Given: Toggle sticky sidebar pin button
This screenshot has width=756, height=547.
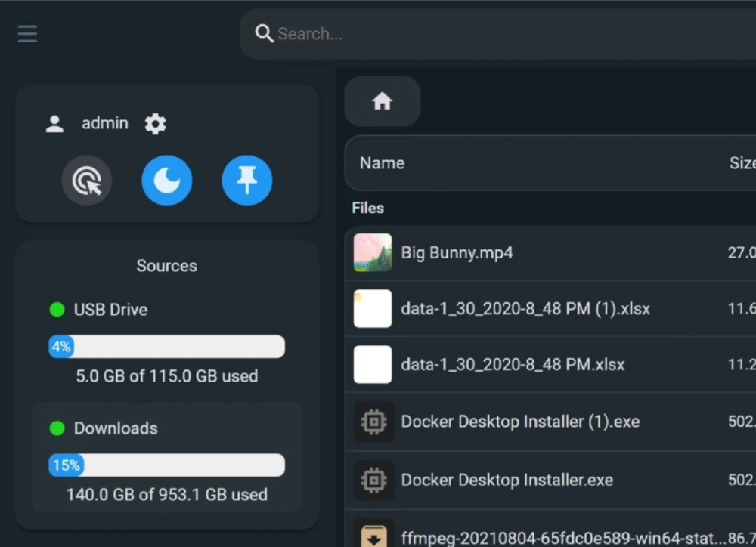Looking at the screenshot, I should click(246, 181).
